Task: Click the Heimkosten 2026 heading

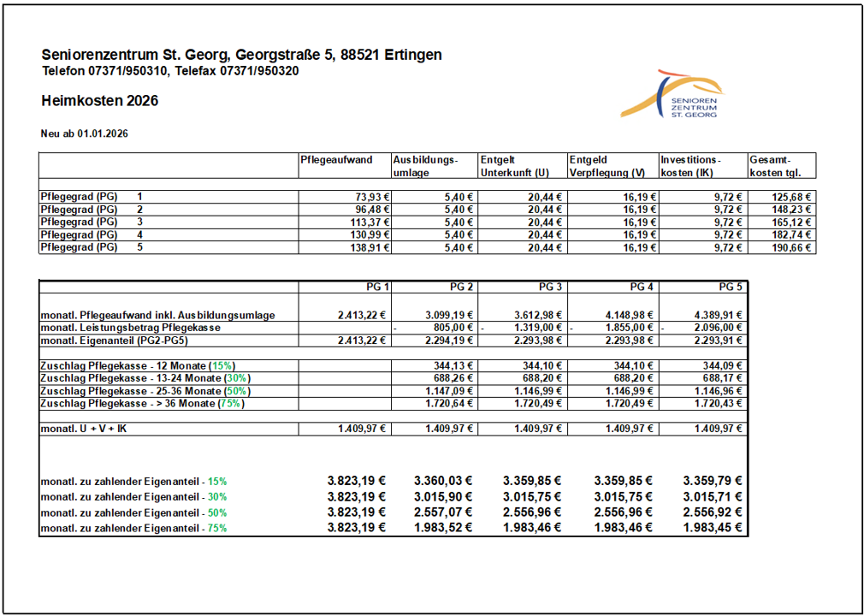Action: click(x=99, y=101)
